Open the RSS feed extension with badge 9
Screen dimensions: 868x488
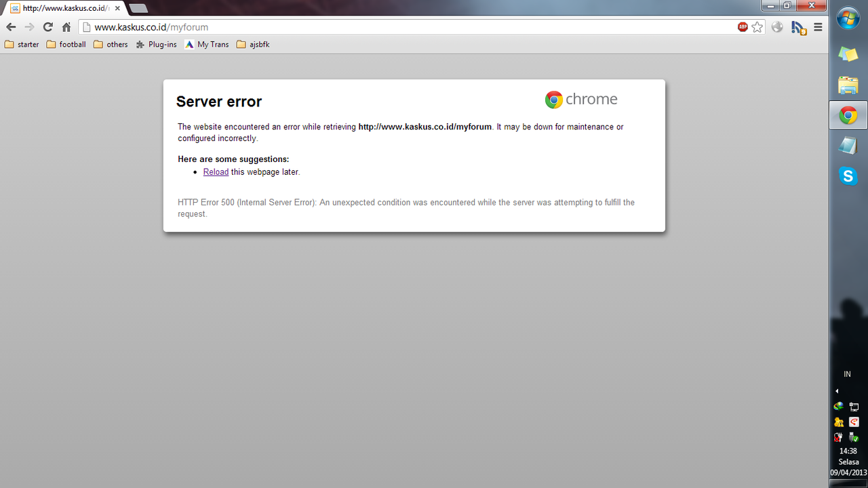pyautogui.click(x=798, y=28)
